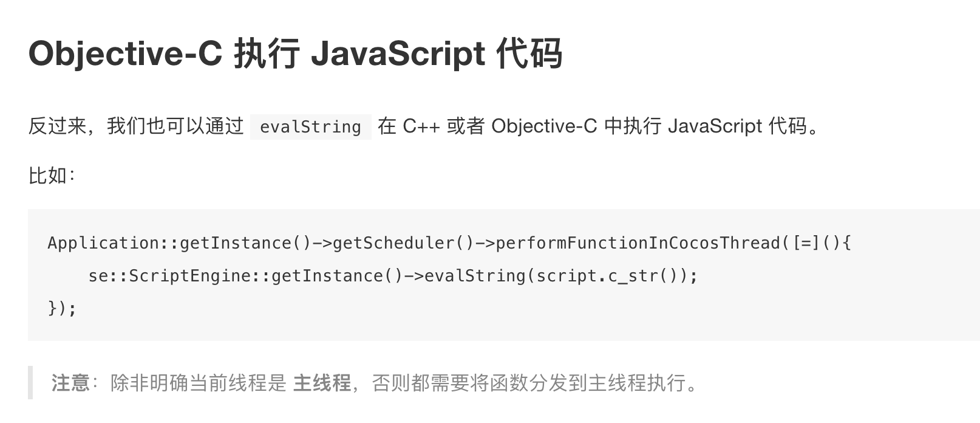
Task: Click the bold "主线程" text in note
Action: pos(322,383)
